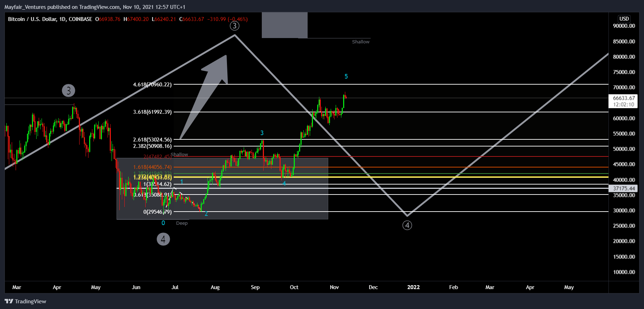Click the 37175.44 price tag on axis
The width and height of the screenshot is (644, 309).
click(x=624, y=188)
